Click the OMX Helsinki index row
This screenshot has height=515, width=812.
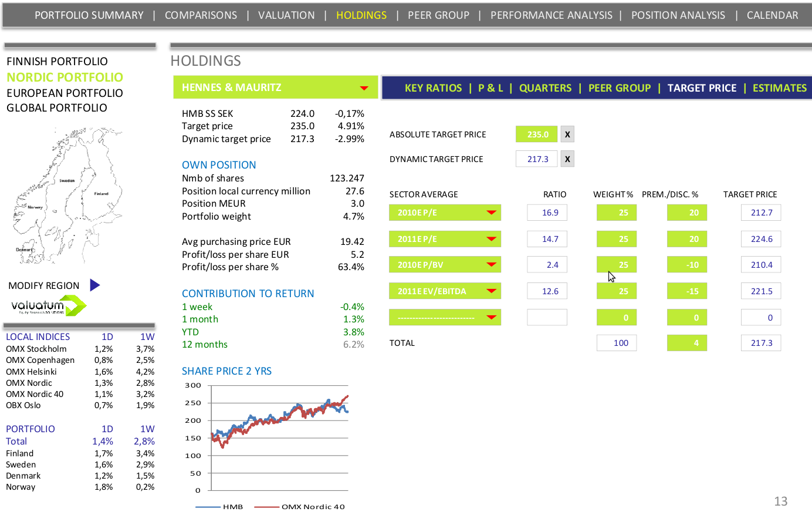[x=80, y=372]
